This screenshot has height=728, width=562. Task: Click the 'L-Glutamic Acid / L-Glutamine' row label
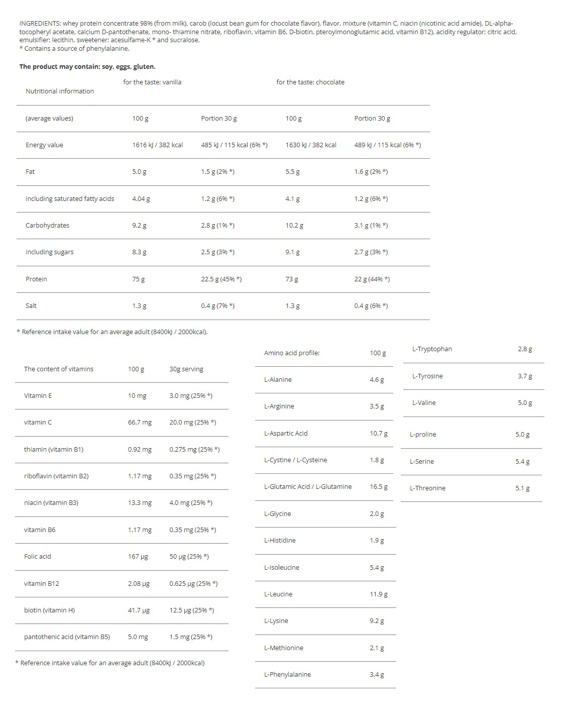pyautogui.click(x=308, y=486)
